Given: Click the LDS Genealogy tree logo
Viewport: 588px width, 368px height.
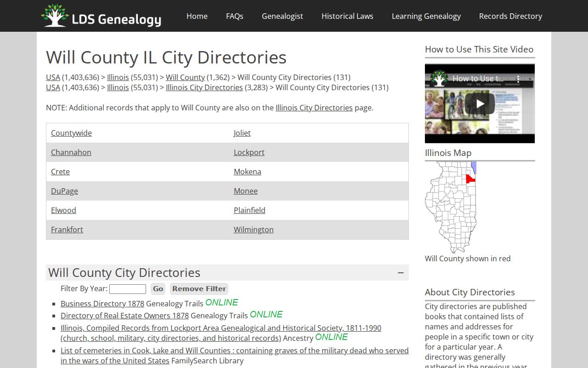Looking at the screenshot, I should click(x=101, y=16).
